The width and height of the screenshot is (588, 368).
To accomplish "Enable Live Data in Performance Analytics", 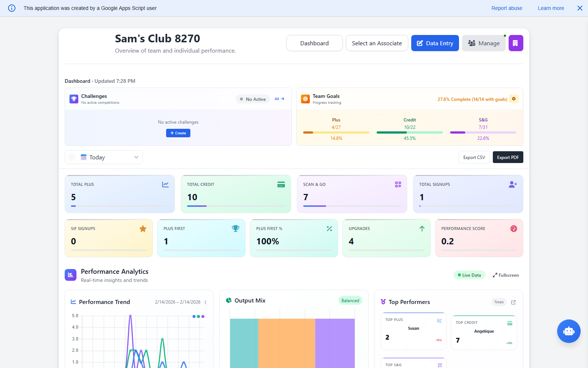I will click(x=469, y=275).
